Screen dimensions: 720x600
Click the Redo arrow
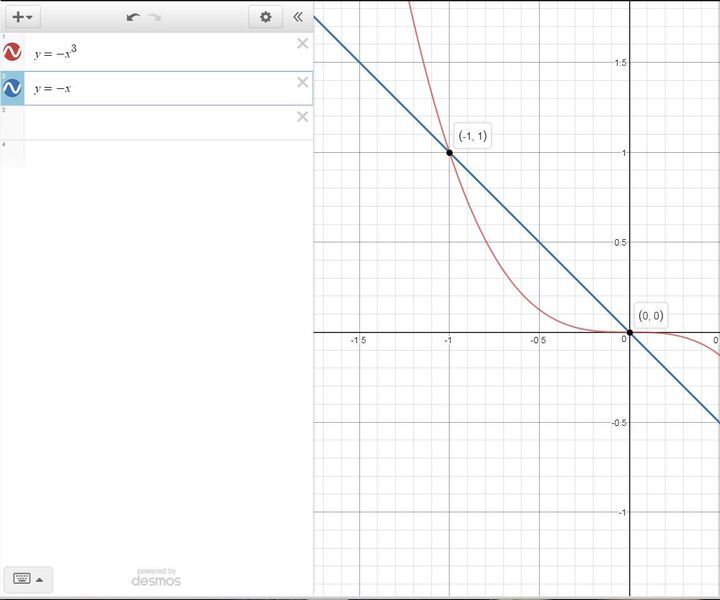155,17
